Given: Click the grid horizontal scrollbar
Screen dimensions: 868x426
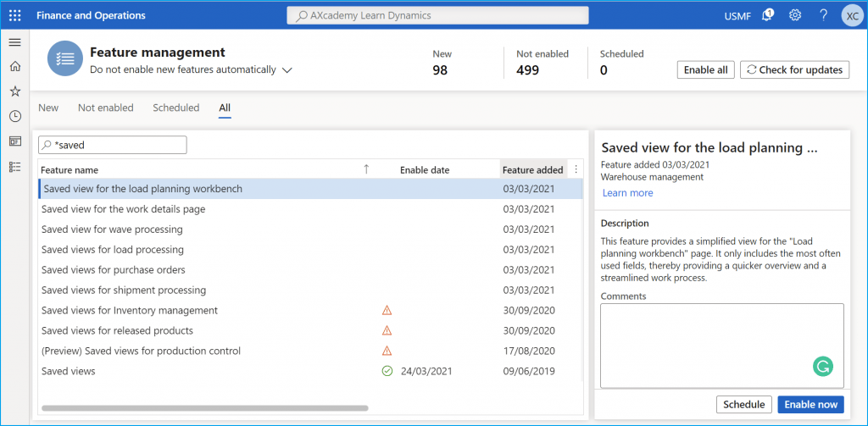Looking at the screenshot, I should point(205,408).
